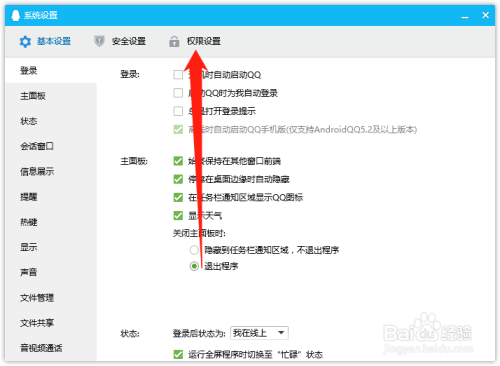The height and width of the screenshot is (366, 500).
Task: Click the QQ penguin logo in title bar
Action: (15, 15)
